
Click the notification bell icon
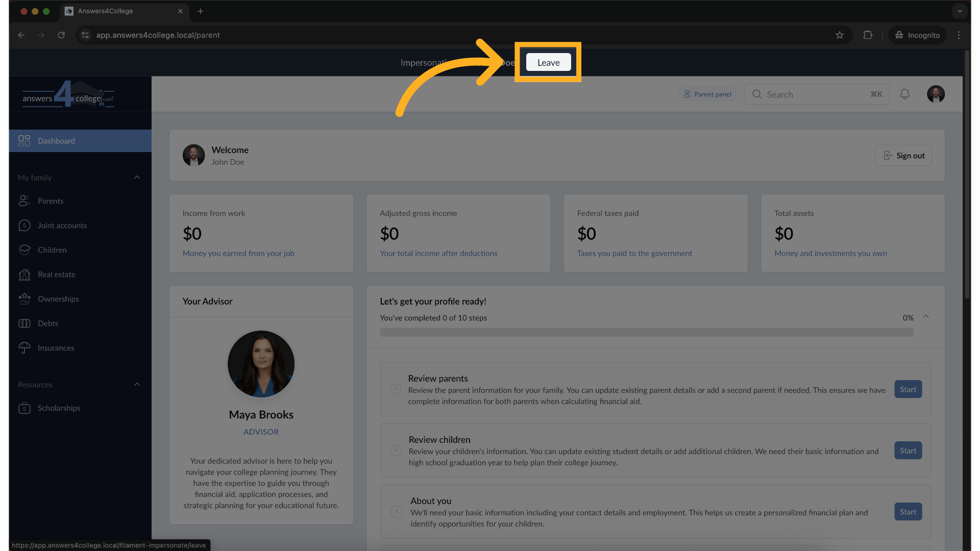[905, 94]
